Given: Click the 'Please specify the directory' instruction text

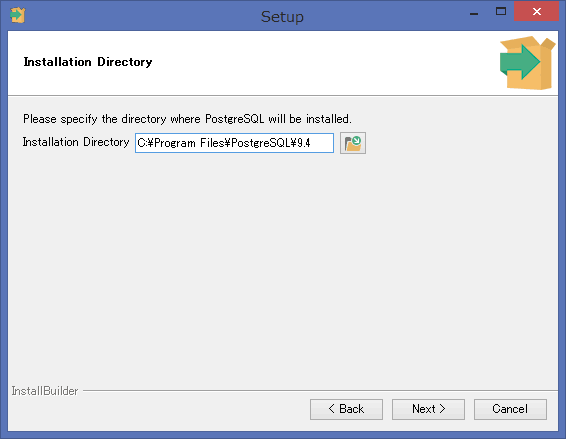Looking at the screenshot, I should click(187, 119).
